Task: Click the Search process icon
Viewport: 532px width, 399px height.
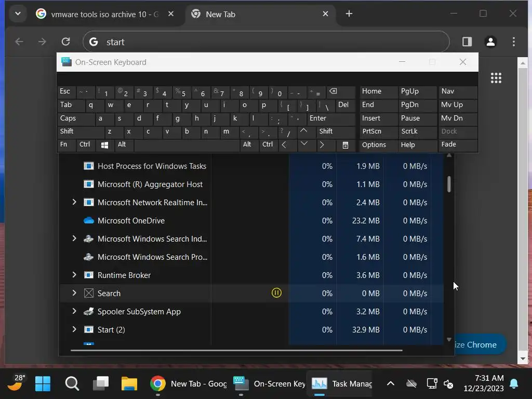Action: 88,293
